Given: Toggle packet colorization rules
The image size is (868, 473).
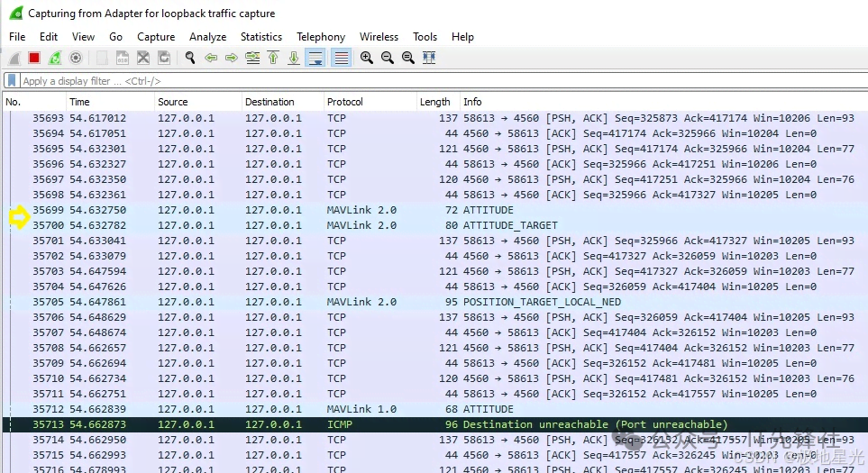Looking at the screenshot, I should point(341,58).
